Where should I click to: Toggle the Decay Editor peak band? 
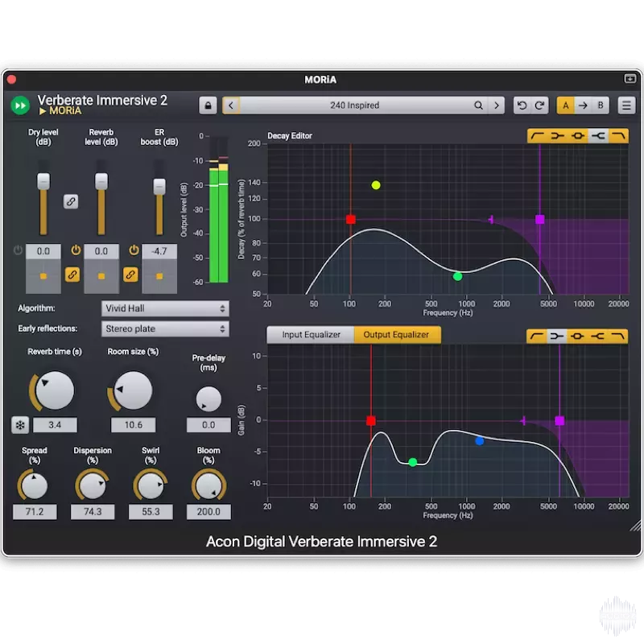tap(577, 135)
